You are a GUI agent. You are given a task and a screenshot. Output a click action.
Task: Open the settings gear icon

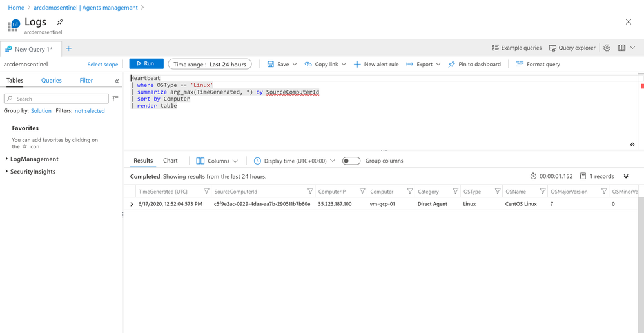[x=607, y=48]
